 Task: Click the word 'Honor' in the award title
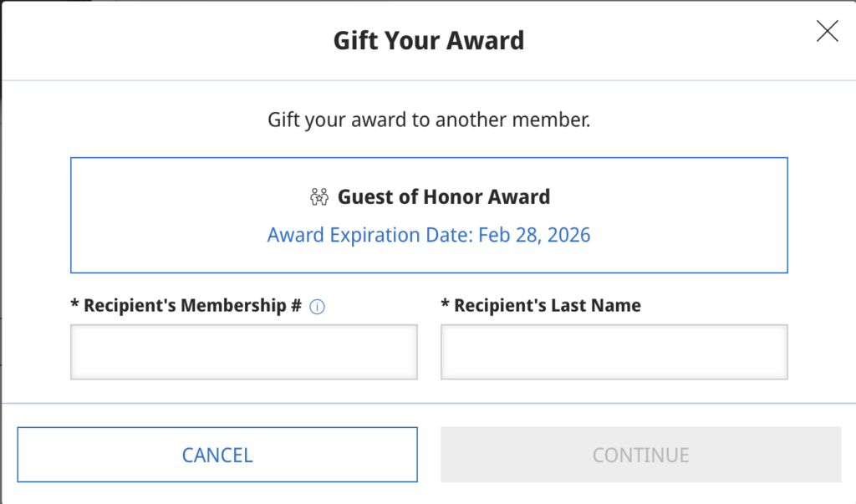click(x=451, y=197)
